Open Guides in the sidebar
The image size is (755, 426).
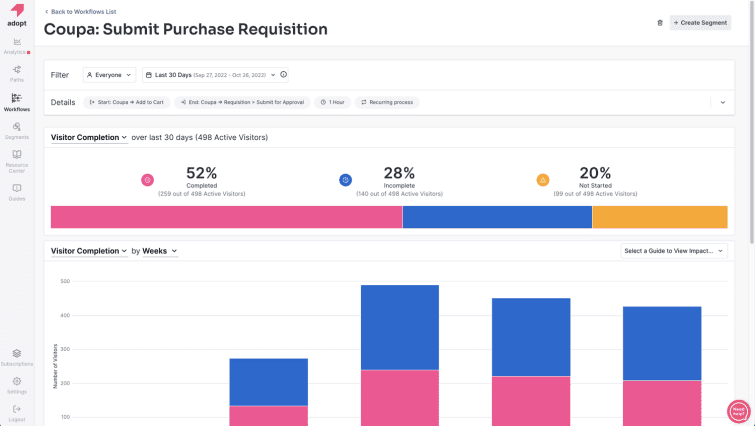click(x=17, y=192)
